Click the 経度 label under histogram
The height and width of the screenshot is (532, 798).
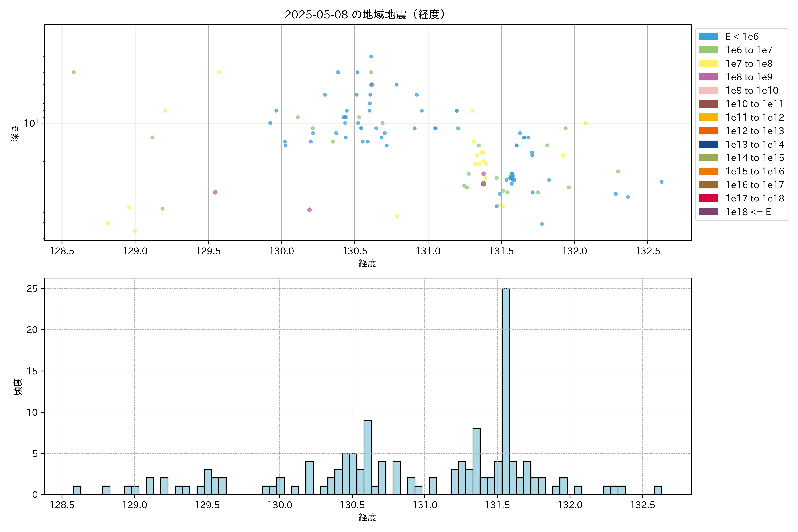(x=368, y=517)
